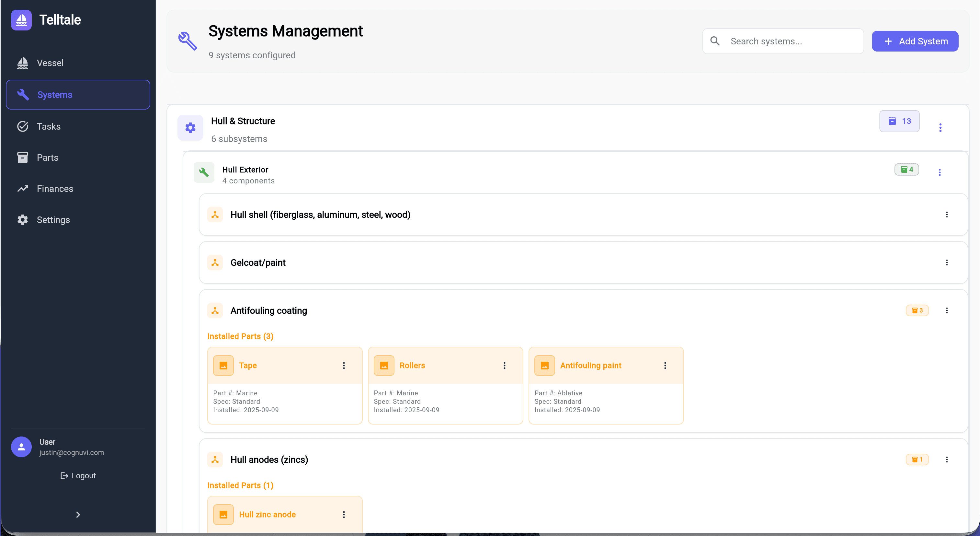Click the Finances trending chart icon
Screen dimensions: 980x536
[22, 188]
